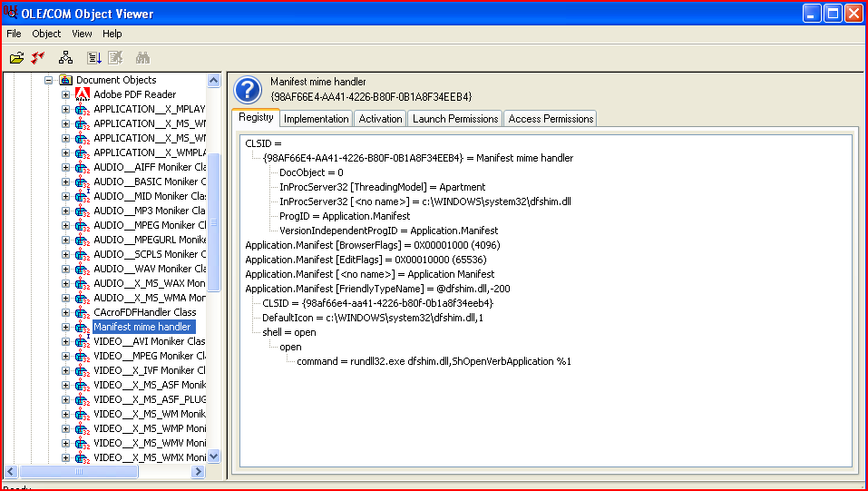
Task: Click icon beside VIDEO__X_IVF Moniker Class
Action: [82, 370]
